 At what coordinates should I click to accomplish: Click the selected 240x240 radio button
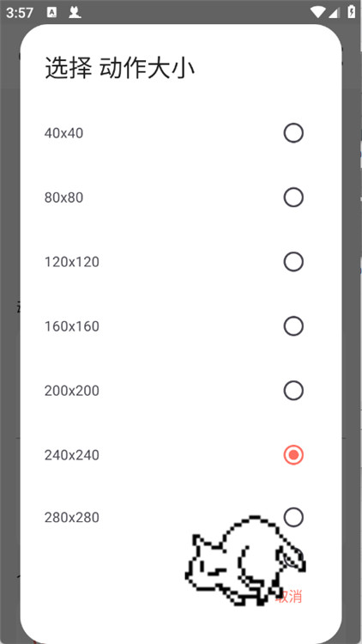point(293,455)
